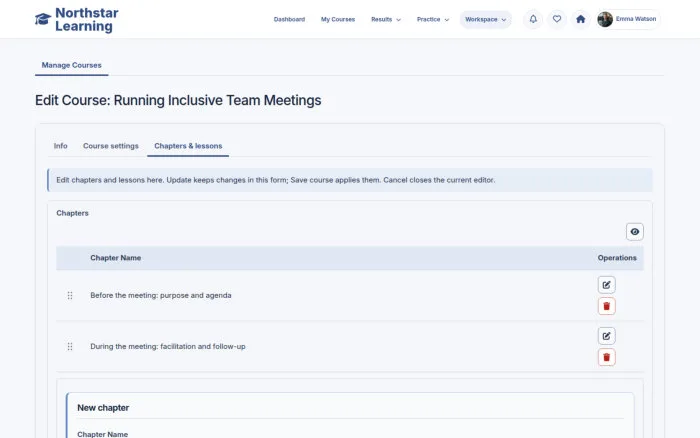This screenshot has width=700, height=438.
Task: Click the New chapter heading
Action: tap(103, 408)
